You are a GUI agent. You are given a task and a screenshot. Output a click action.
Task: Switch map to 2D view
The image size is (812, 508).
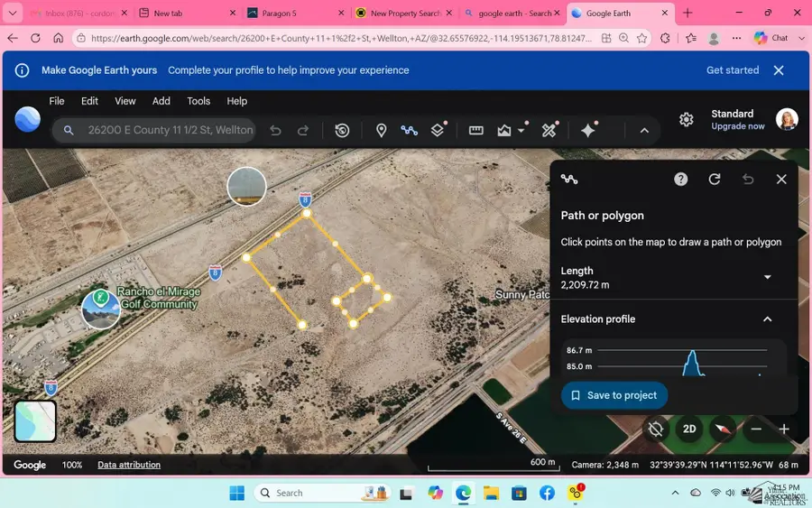(689, 429)
